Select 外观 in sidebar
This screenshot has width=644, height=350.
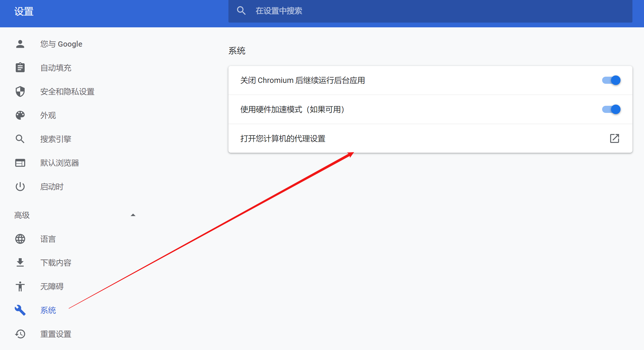tap(48, 115)
